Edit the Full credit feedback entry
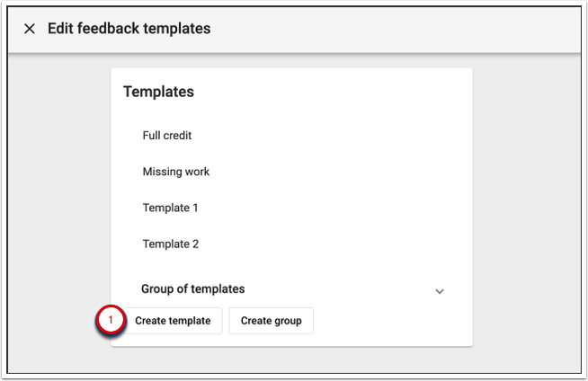Image resolution: width=588 pixels, height=381 pixels. pos(167,136)
